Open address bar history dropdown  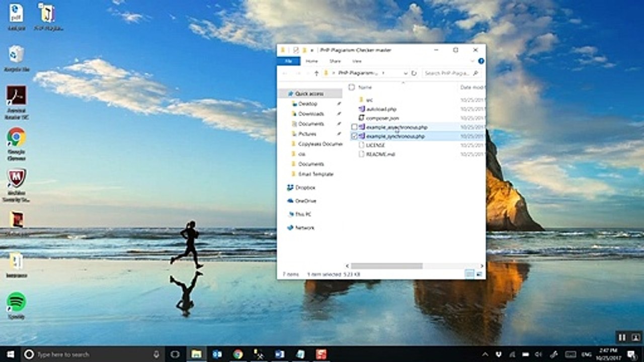(x=406, y=73)
